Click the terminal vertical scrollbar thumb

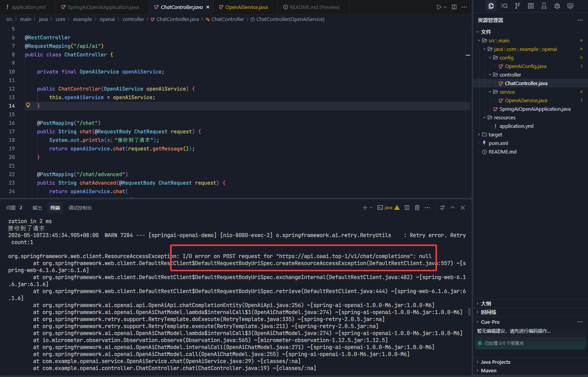pos(469,312)
